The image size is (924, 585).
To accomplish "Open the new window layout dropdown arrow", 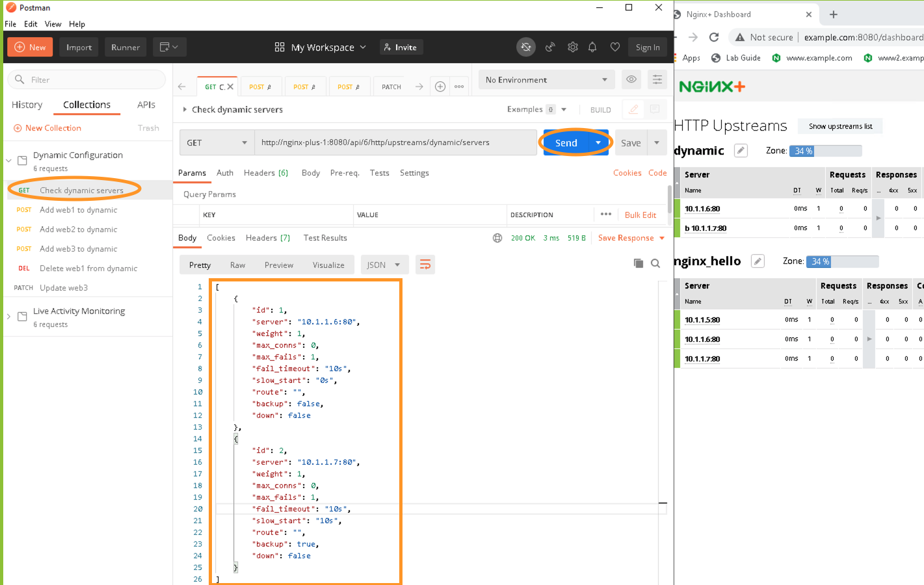I will (176, 47).
